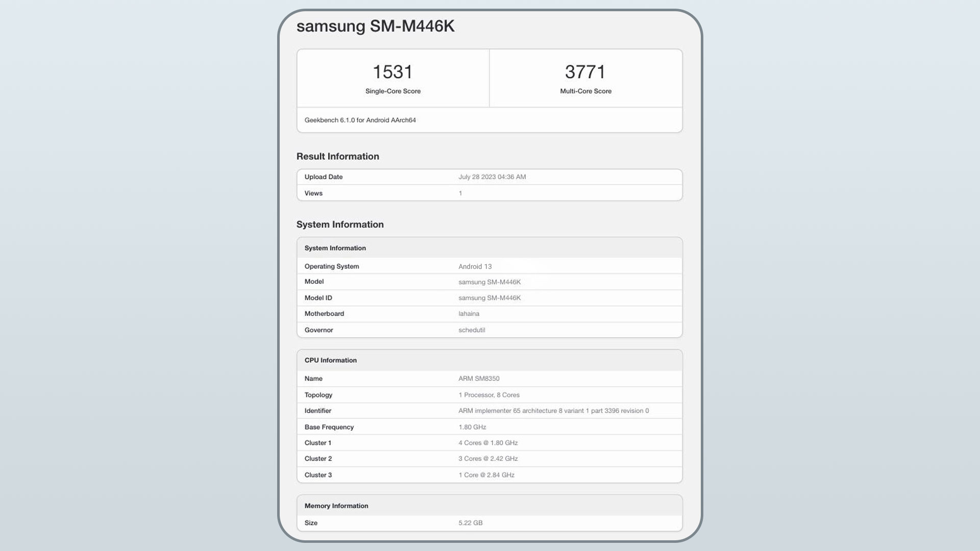Click the 'Single-Core Score' label
Viewport: 980px width, 551px height.
(393, 91)
